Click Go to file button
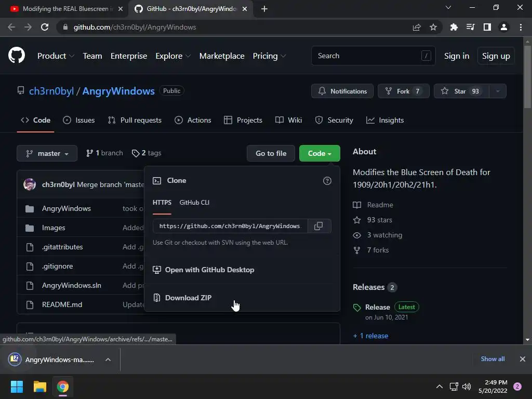Screen dimensions: 532x399 click(x=271, y=153)
